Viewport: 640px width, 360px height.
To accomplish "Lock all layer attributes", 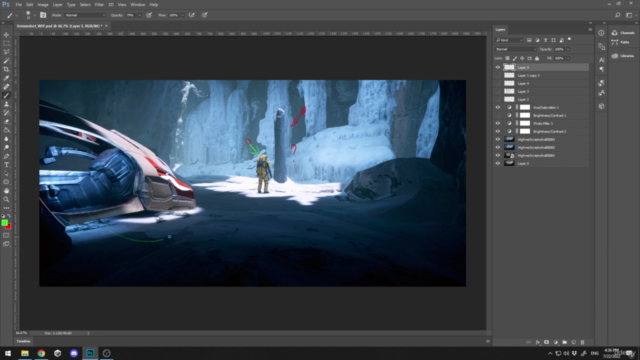I will pos(537,58).
